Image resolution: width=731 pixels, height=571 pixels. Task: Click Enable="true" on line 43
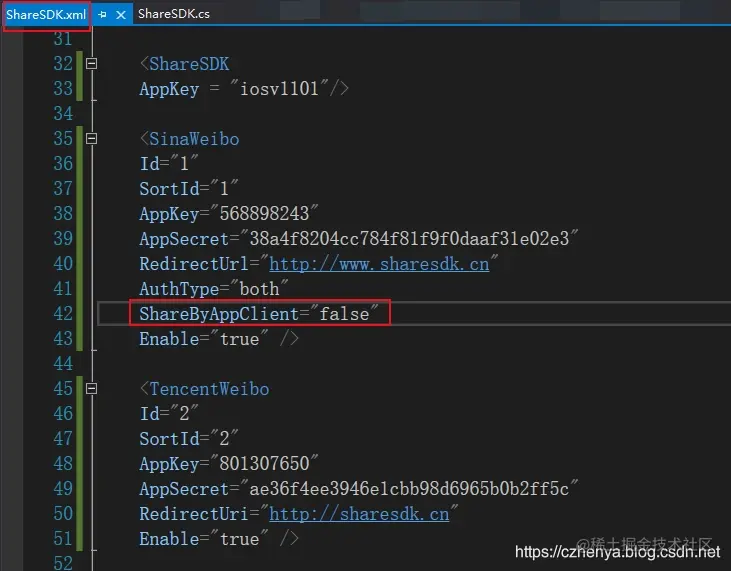(x=204, y=339)
